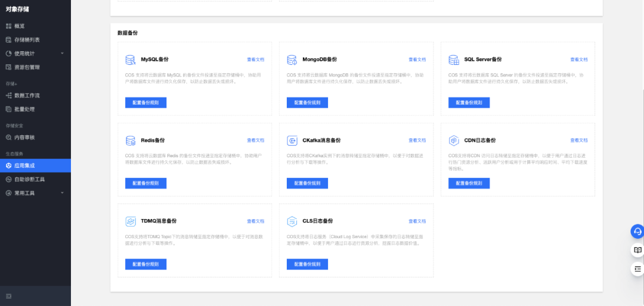The image size is (644, 306).
Task: Open 概览 in the sidebar
Action: coord(35,26)
